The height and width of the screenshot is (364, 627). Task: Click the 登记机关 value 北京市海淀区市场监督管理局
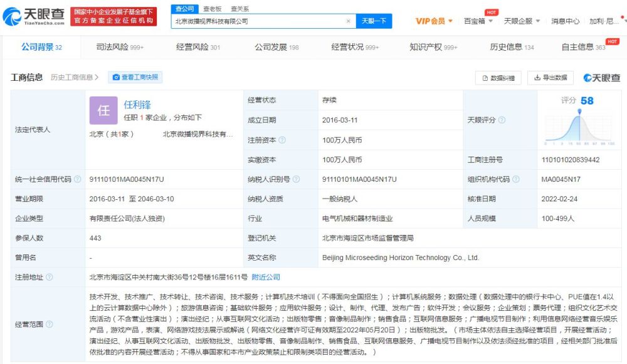[368, 238]
